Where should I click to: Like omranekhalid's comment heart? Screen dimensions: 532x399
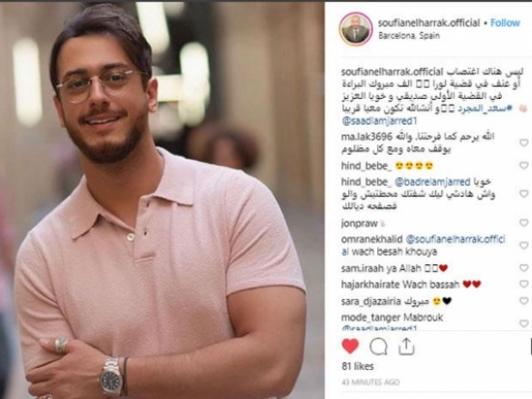coord(524,245)
